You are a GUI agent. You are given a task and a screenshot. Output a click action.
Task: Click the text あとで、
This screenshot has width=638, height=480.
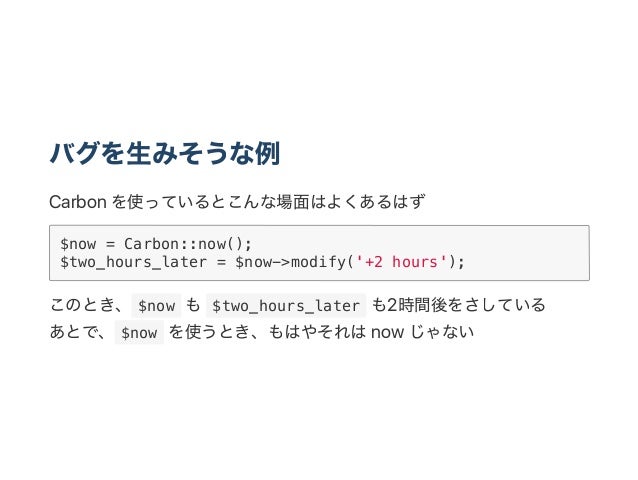click(79, 332)
